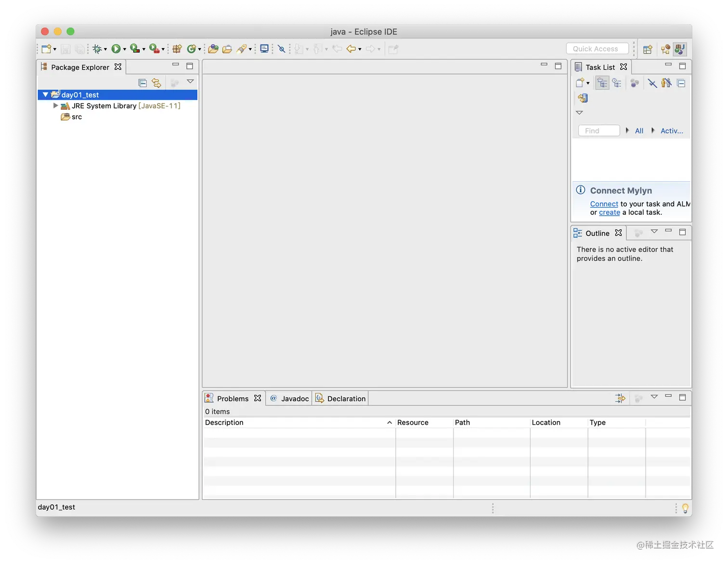Click the Resource column header
The image size is (728, 564).
[x=424, y=422]
